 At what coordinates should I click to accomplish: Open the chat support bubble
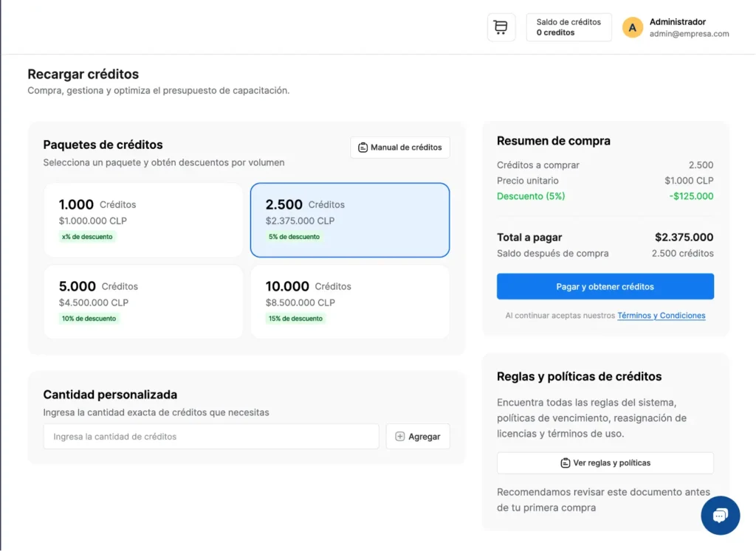coord(720,515)
